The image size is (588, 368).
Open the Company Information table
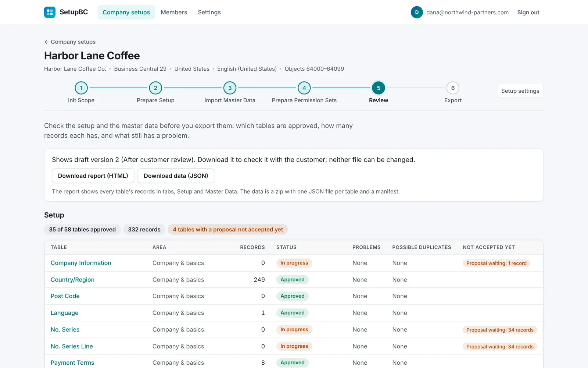tap(81, 263)
